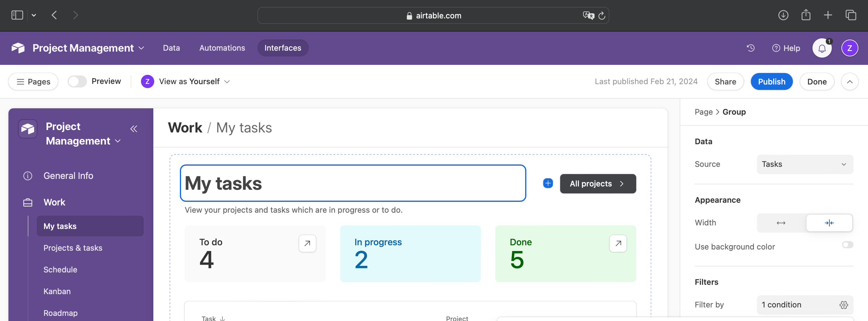The width and height of the screenshot is (868, 321).
Task: Open the Source Tasks dropdown
Action: tap(805, 164)
